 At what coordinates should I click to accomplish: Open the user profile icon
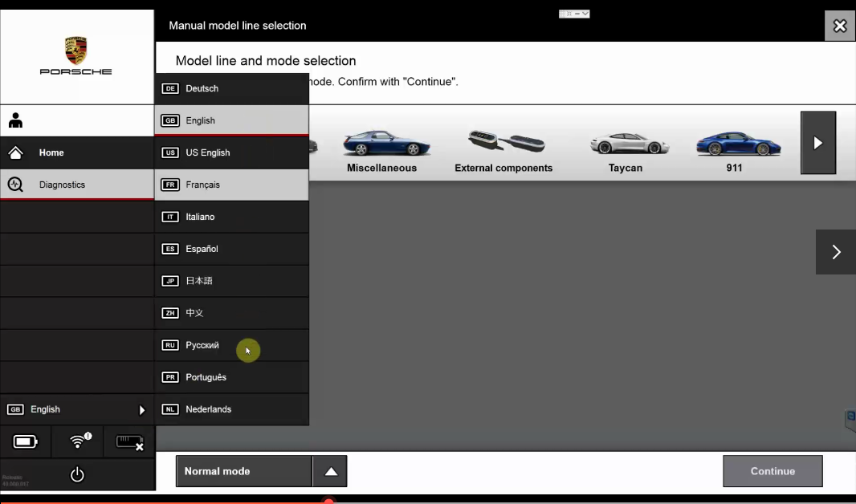(15, 120)
